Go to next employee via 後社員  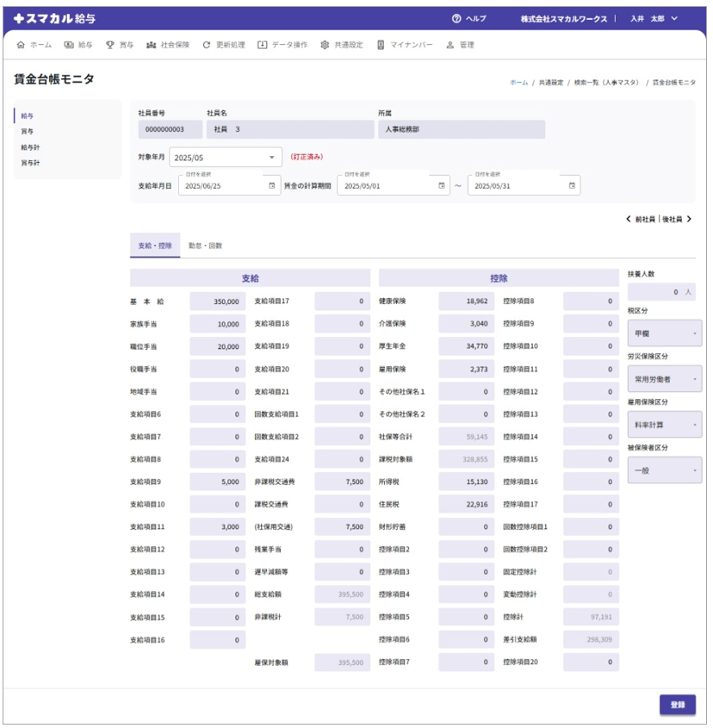coord(677,220)
